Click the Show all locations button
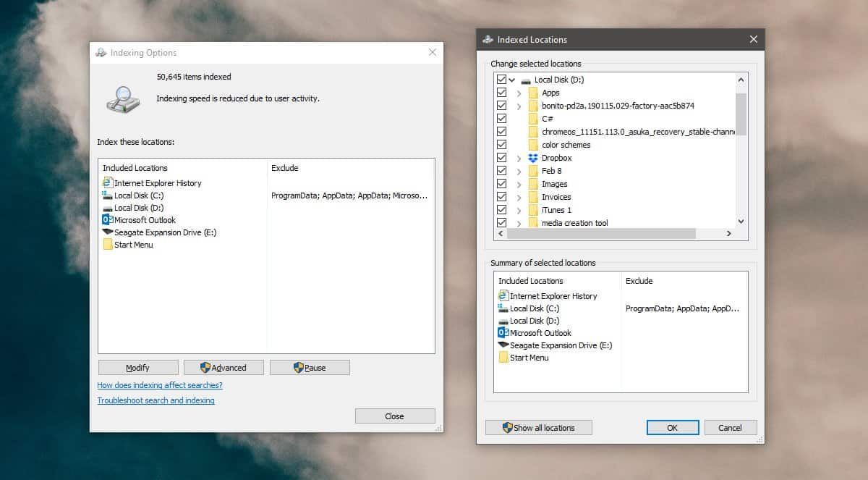The image size is (868, 480). (x=539, y=428)
